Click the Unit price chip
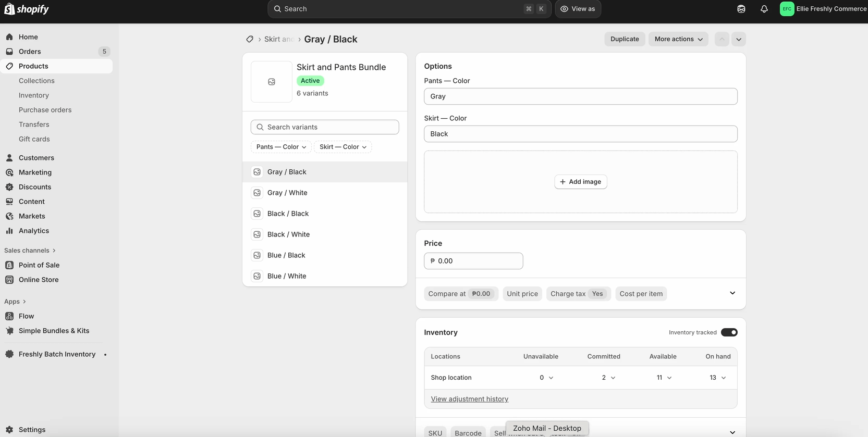Screen dimensions: 868x437 [x=522, y=294]
